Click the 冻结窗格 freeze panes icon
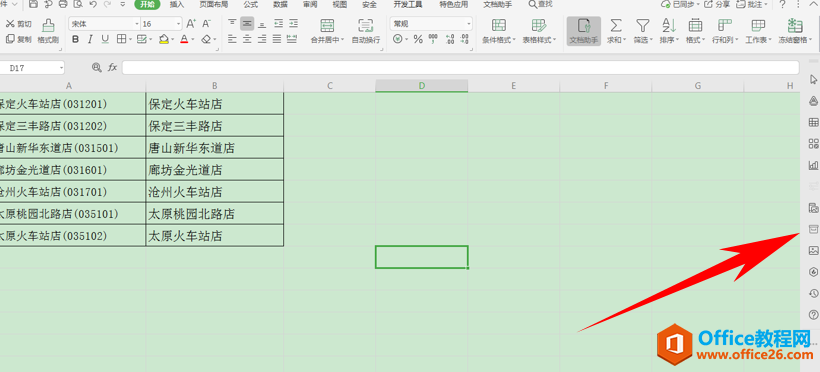820x372 pixels. tap(795, 26)
